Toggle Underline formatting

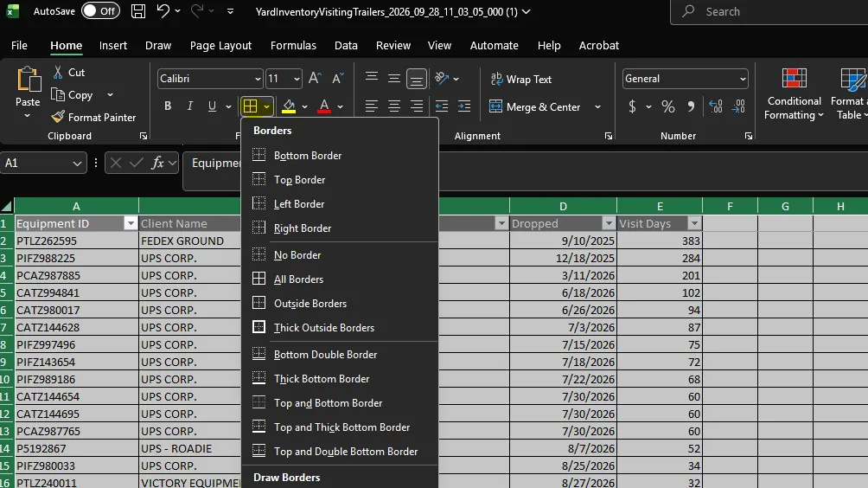(x=212, y=106)
